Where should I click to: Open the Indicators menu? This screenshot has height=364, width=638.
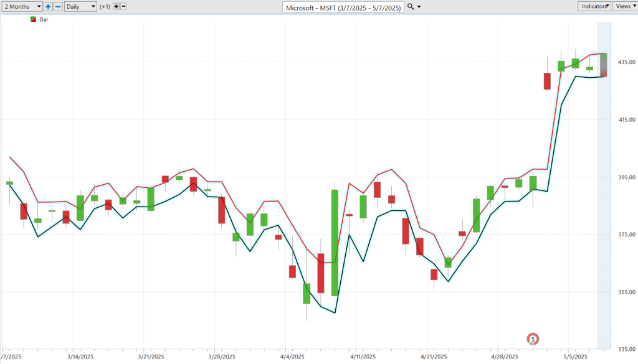[594, 6]
